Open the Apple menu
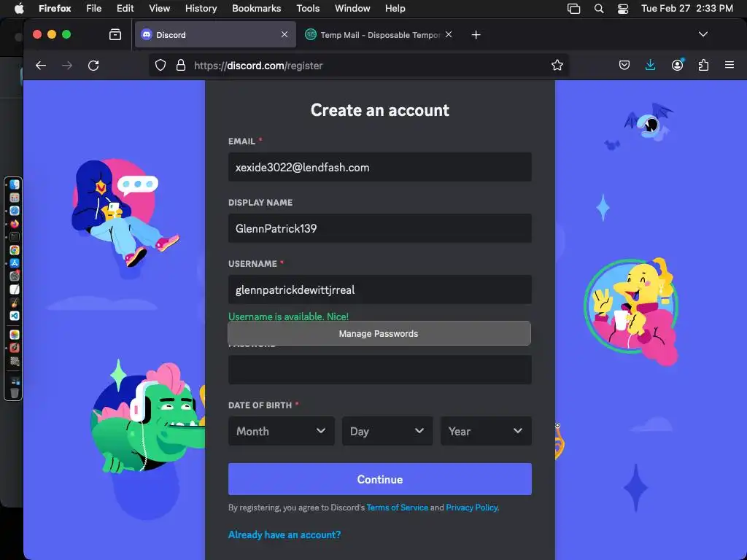Image resolution: width=747 pixels, height=560 pixels. point(19,9)
